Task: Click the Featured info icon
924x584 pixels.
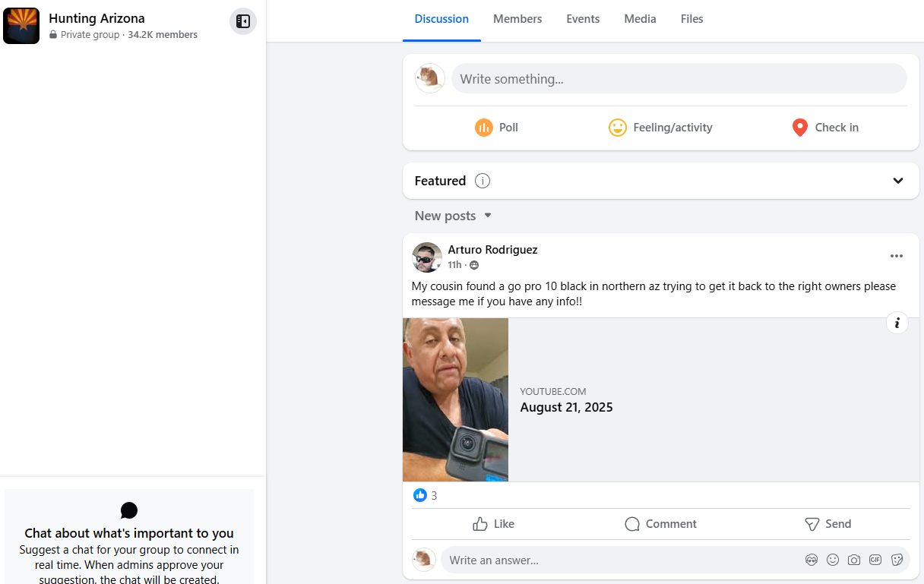Action: 483,181
